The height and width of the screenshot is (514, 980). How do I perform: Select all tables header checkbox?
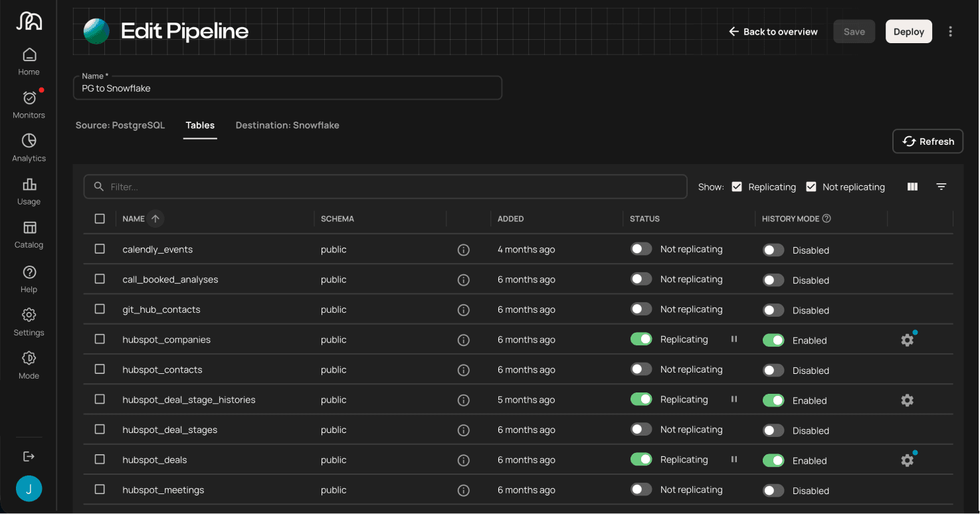click(100, 218)
